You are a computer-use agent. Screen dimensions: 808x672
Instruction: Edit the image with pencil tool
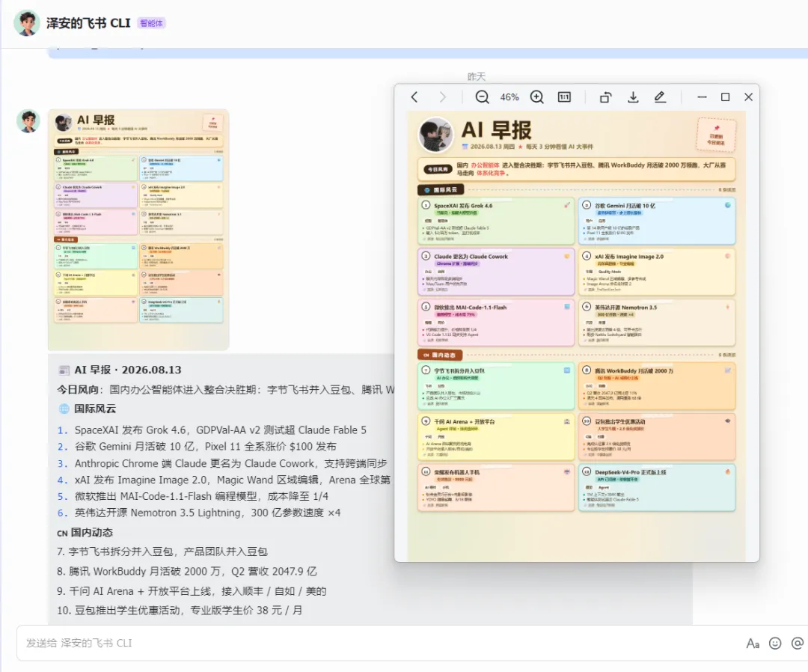(660, 97)
